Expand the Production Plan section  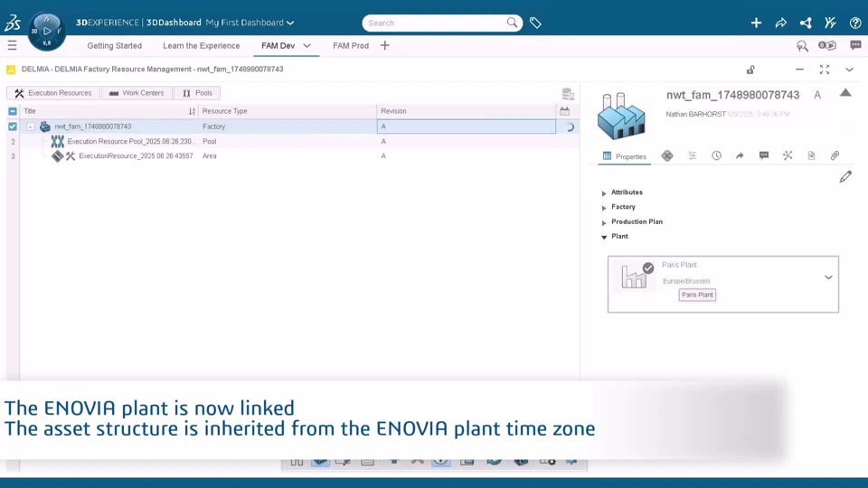(x=604, y=222)
